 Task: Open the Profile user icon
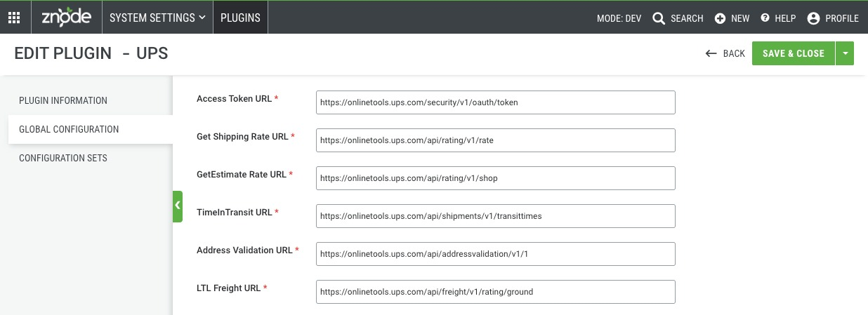pyautogui.click(x=813, y=18)
